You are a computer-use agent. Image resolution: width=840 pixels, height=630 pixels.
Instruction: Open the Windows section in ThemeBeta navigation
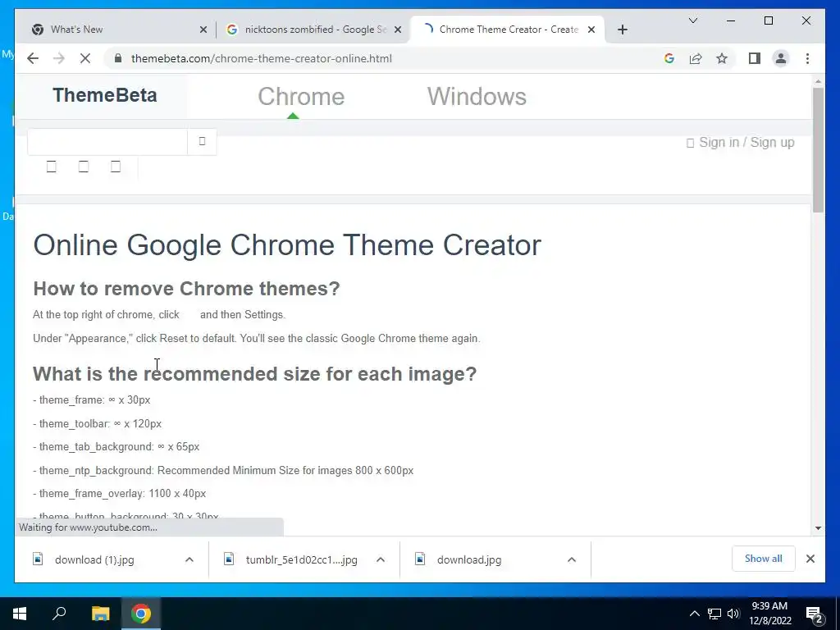tap(477, 97)
